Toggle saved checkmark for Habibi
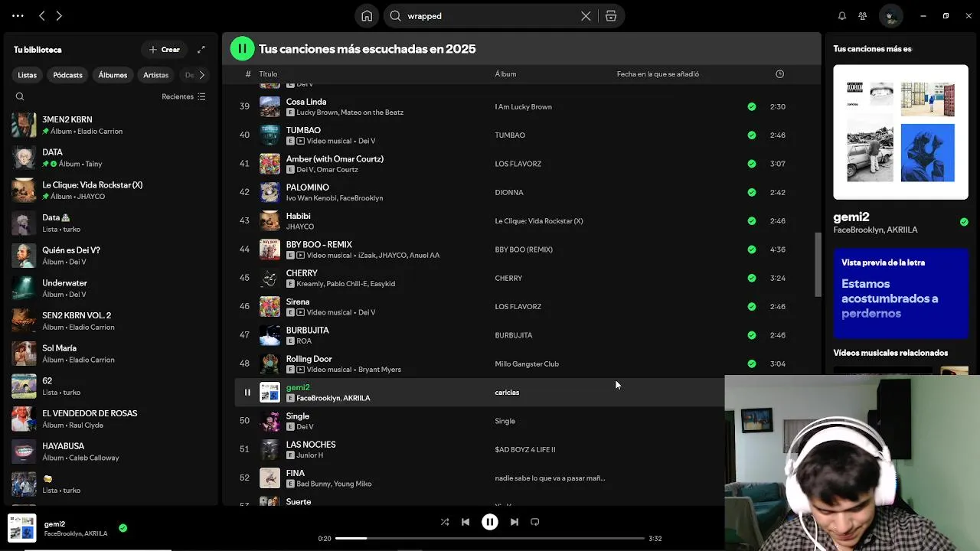Viewport: 980px width, 551px height. click(752, 221)
